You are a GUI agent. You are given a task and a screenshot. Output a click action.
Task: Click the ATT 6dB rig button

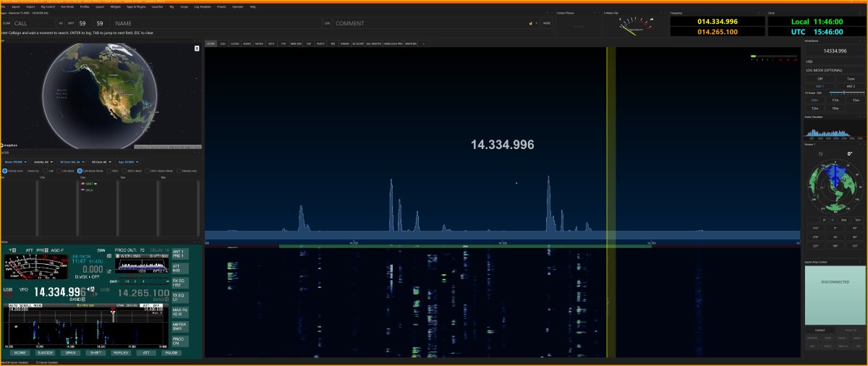(179, 268)
